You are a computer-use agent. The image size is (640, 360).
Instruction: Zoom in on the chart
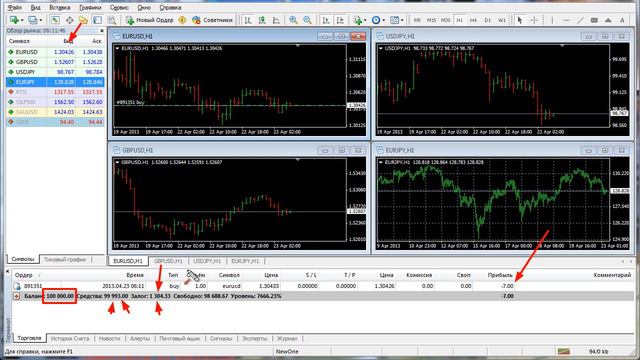click(x=293, y=20)
